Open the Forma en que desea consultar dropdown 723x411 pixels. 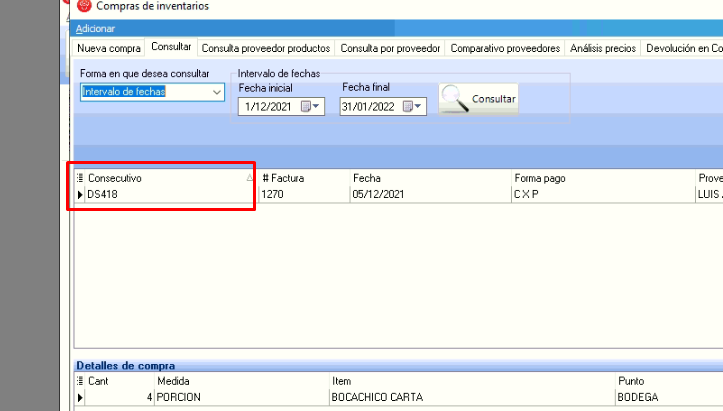click(x=217, y=92)
